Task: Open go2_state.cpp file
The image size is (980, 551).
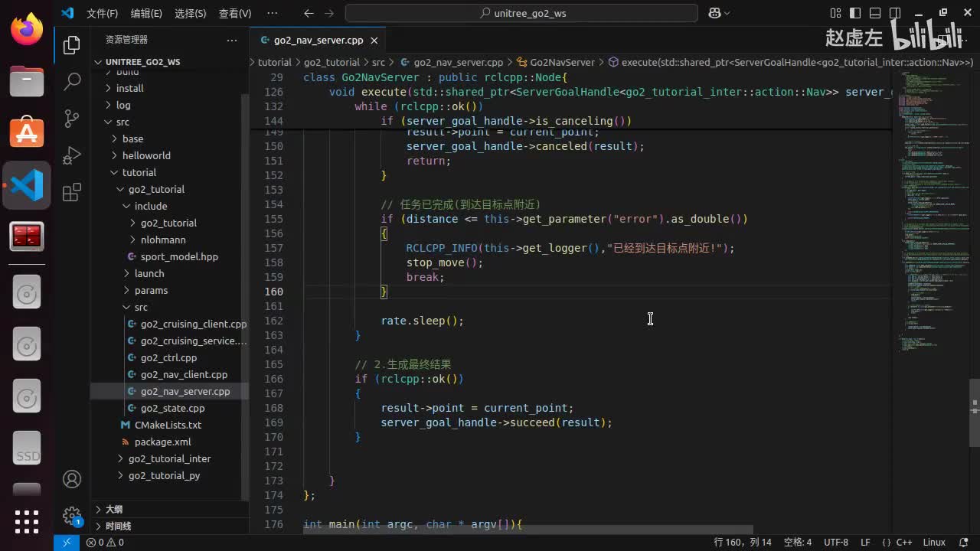Action: click(169, 408)
